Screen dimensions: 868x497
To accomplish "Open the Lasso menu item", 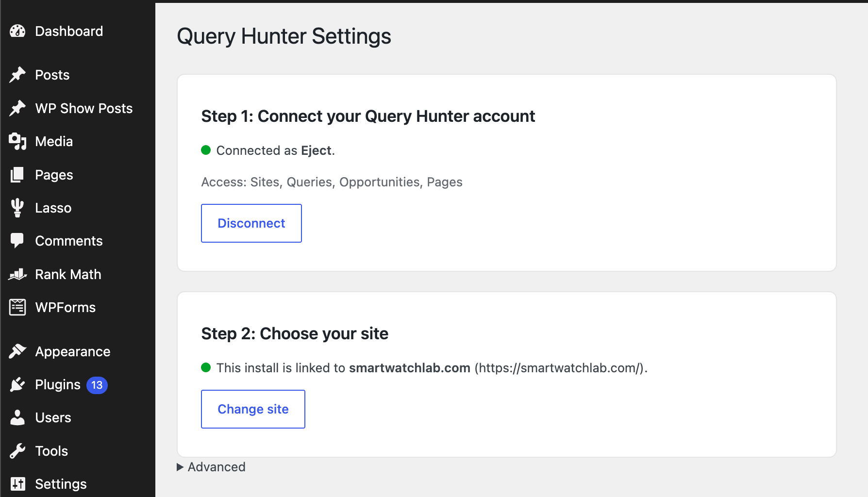I will (x=53, y=208).
